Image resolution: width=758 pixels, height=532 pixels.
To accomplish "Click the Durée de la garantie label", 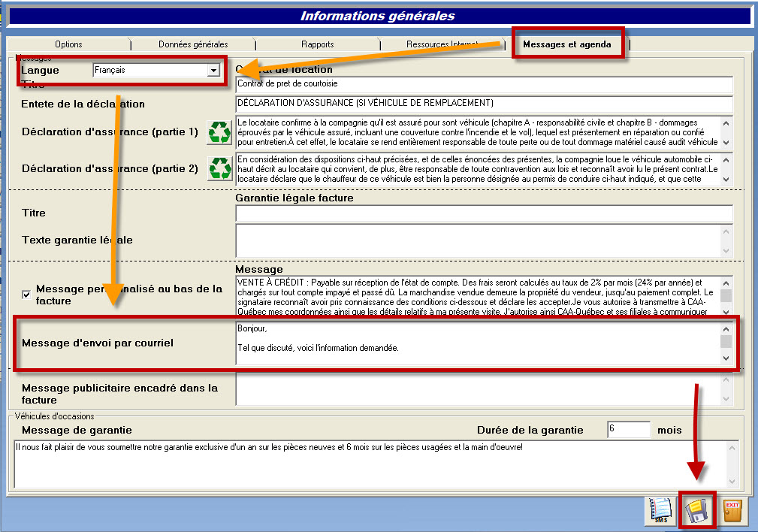I will 530,430.
